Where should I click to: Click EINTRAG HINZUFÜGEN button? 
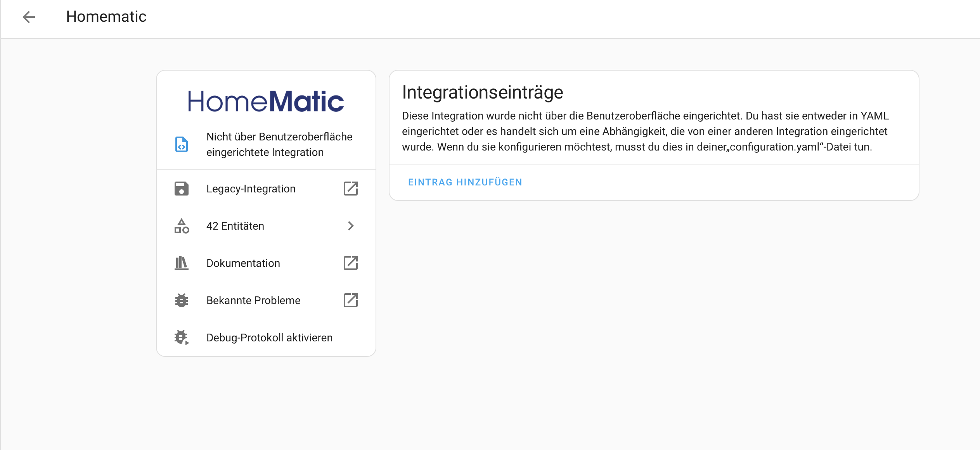[x=465, y=182]
